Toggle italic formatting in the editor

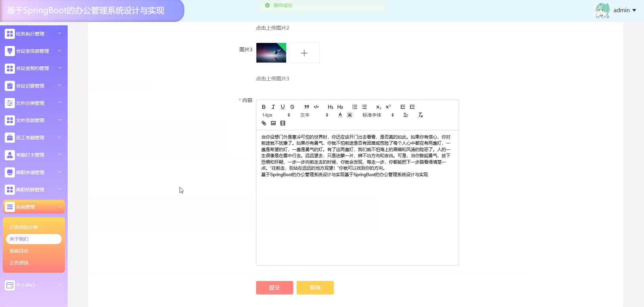click(273, 107)
